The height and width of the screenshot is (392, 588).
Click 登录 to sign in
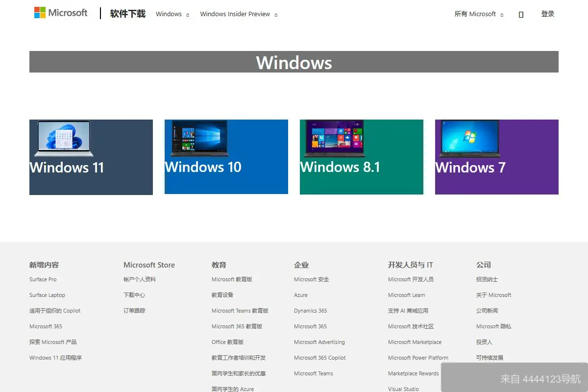(547, 13)
